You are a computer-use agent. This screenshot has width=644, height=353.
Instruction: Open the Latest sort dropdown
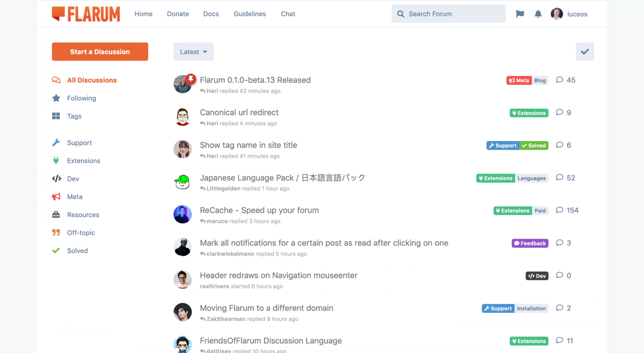click(193, 51)
